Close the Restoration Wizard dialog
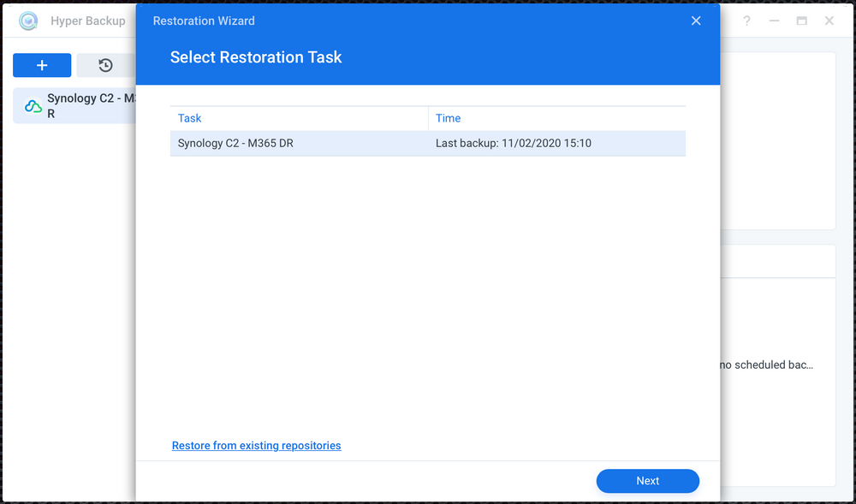The width and height of the screenshot is (856, 504). click(695, 21)
